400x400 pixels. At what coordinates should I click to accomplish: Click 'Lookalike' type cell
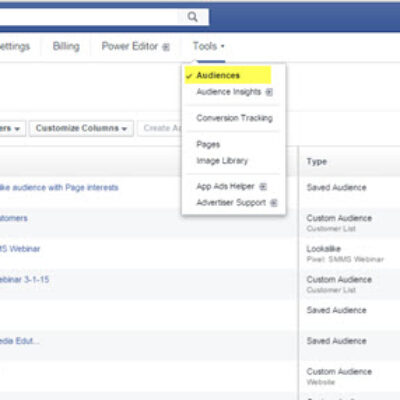tap(323, 249)
